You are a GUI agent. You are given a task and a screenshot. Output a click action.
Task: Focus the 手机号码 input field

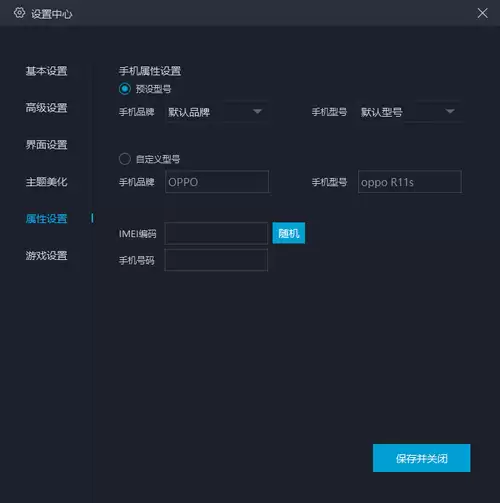[216, 260]
